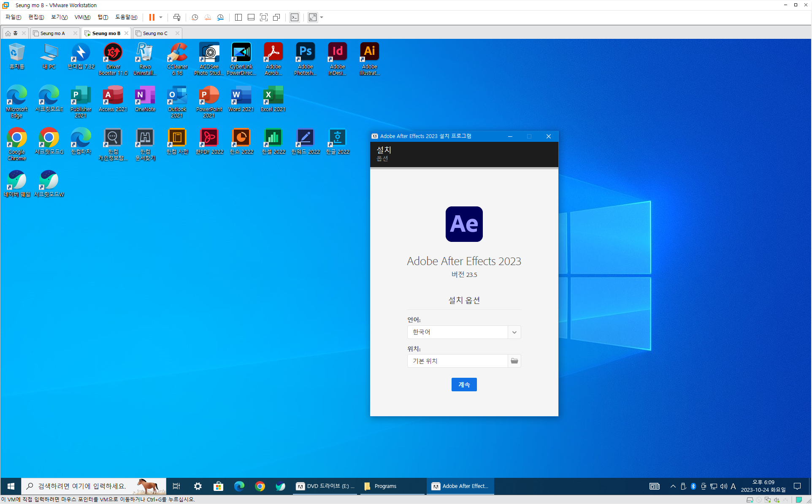Open the console view toolbar icon
Image resolution: width=812 pixels, height=504 pixels.
(295, 17)
